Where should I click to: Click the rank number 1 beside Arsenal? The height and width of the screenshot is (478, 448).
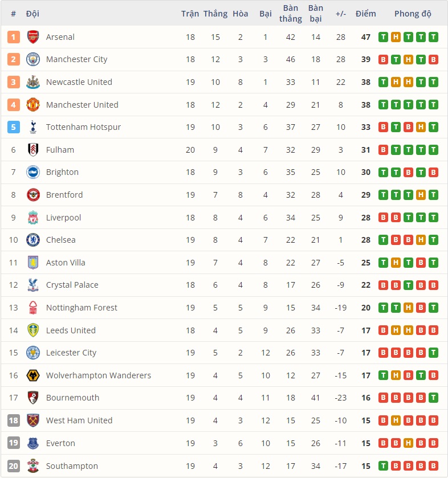(13, 36)
